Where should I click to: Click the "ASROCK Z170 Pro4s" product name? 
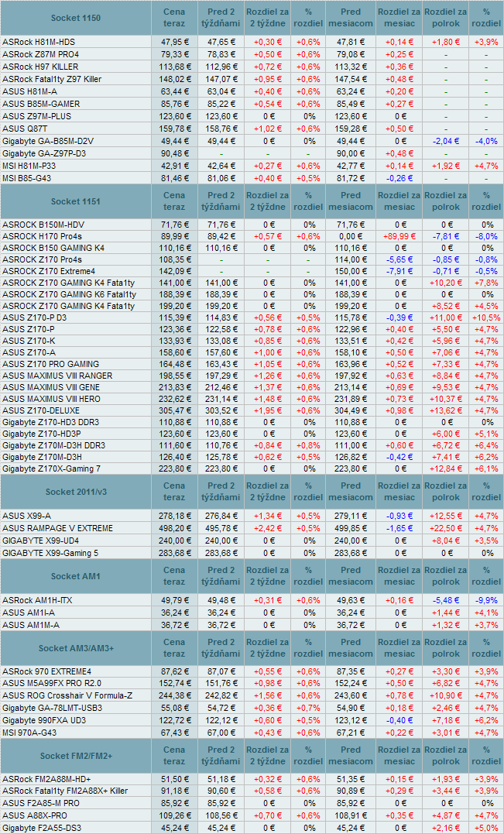pos(42,260)
